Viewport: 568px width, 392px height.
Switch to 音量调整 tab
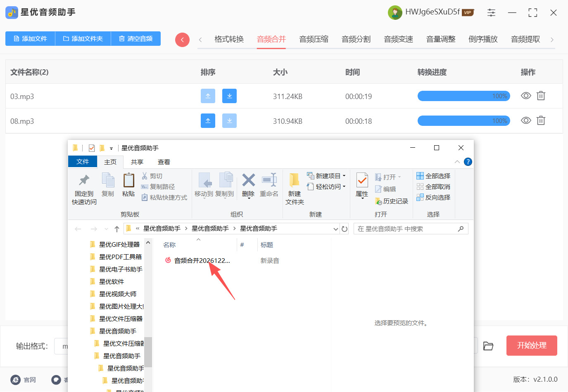[x=441, y=40]
